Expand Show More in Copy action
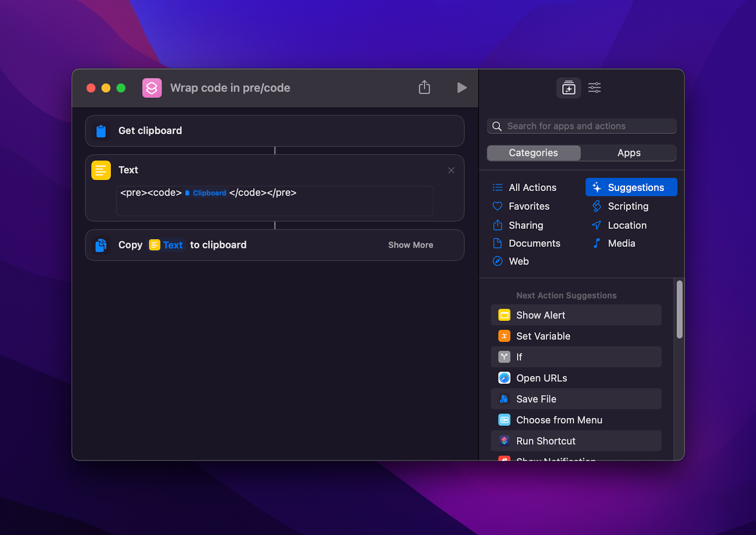 point(411,245)
